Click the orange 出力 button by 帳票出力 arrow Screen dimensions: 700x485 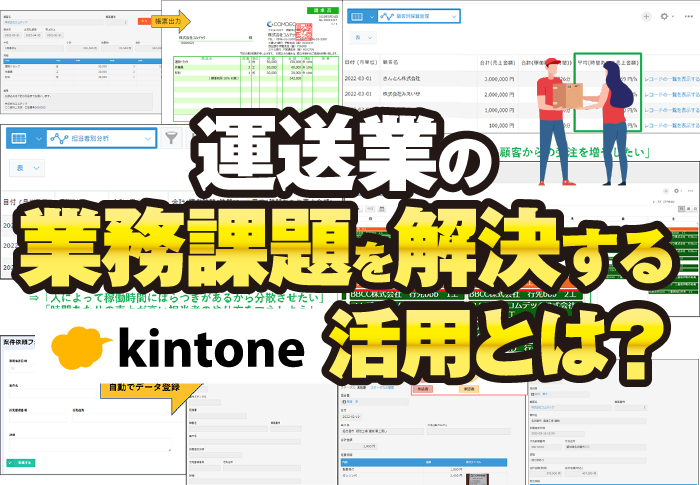tap(144, 21)
